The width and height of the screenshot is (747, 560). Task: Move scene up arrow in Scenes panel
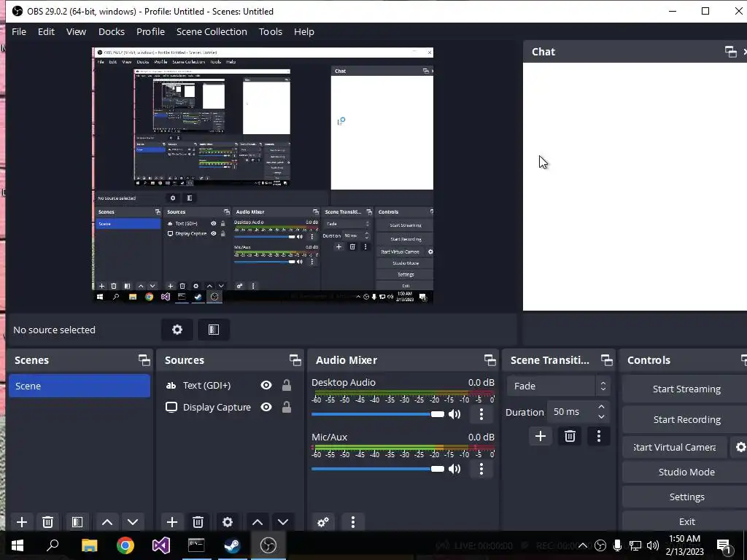107,522
